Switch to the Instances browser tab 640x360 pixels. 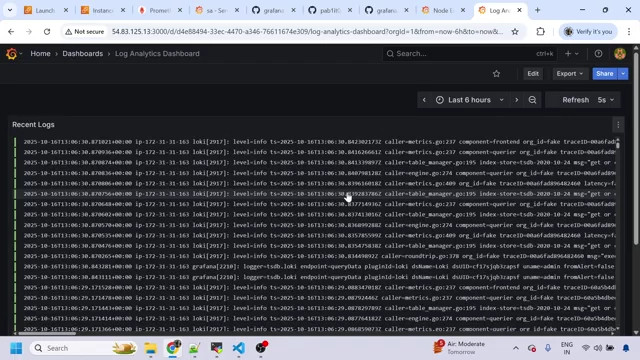[102, 10]
